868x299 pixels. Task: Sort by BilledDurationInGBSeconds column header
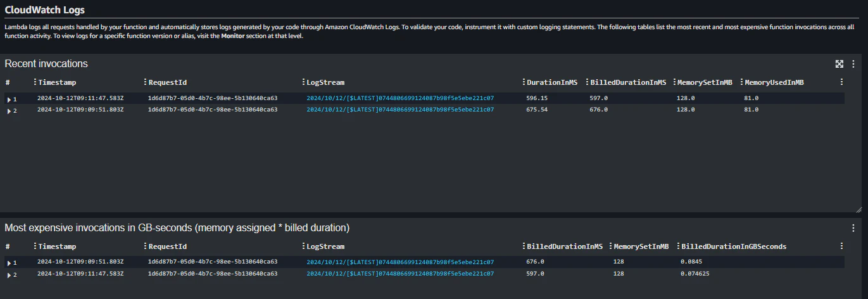click(734, 246)
